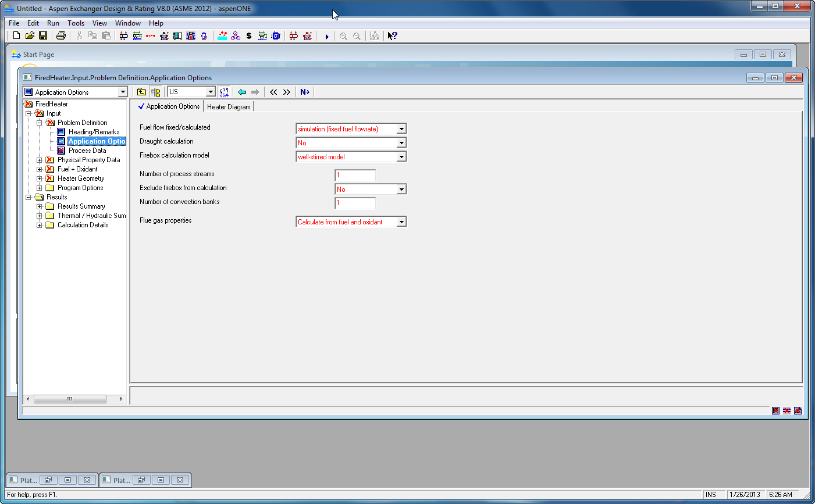Click right arrow of tree panel scrollbar
Image resolution: width=815 pixels, height=504 pixels.
[x=121, y=399]
